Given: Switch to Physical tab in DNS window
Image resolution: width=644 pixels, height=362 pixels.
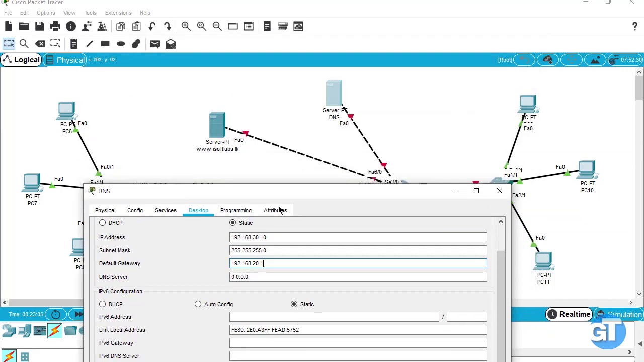Looking at the screenshot, I should click(105, 210).
